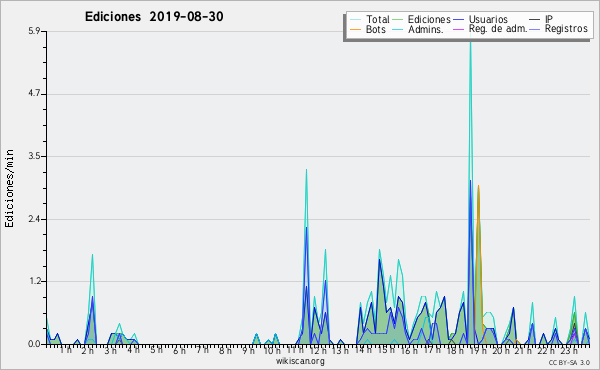Image resolution: width=600 pixels, height=370 pixels.
Task: Click the '15 h' x-axis label
Action: tap(386, 350)
